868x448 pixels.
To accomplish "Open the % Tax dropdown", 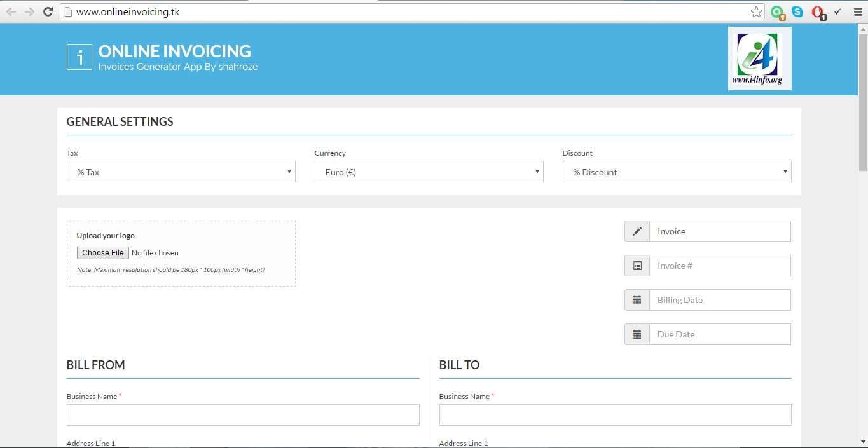I will click(181, 172).
